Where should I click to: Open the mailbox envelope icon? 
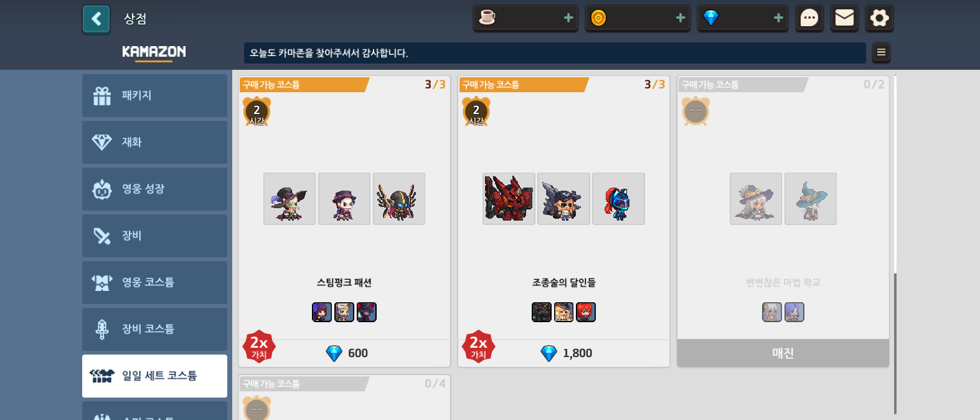844,18
